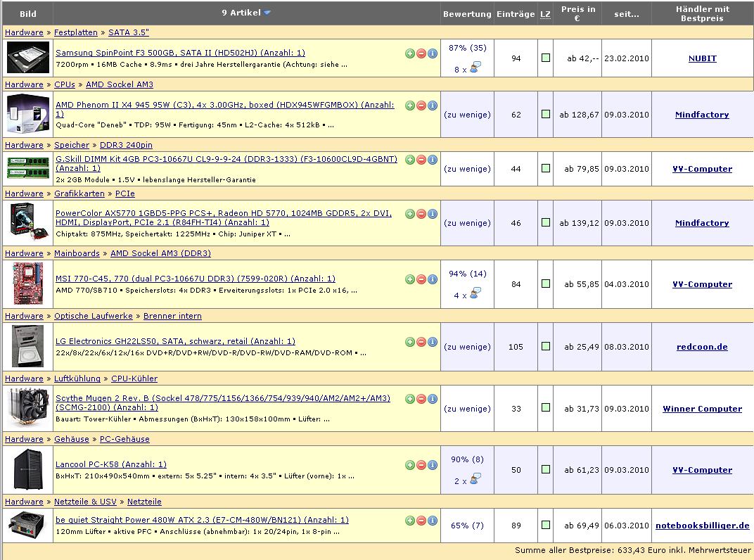Tick LZ checkbox for G.Skill DIMM Kit
The image size is (754, 560).
[546, 168]
